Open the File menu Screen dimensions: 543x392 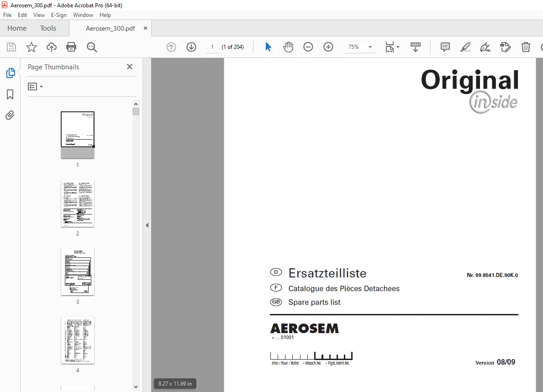pyautogui.click(x=7, y=15)
